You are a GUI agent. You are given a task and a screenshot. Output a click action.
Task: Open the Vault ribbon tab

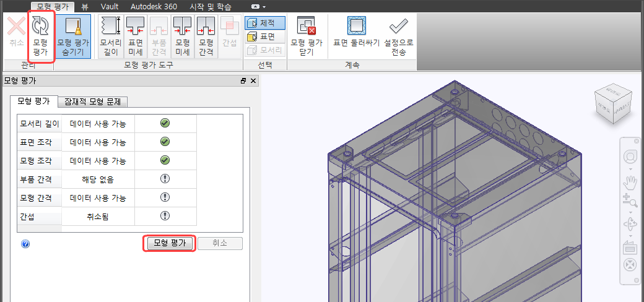point(109,7)
